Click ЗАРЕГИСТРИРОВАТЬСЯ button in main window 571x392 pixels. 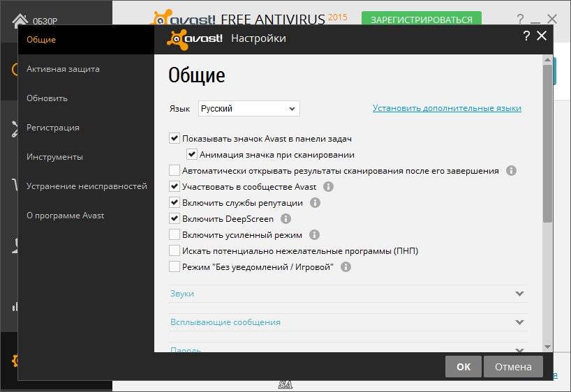click(x=422, y=19)
